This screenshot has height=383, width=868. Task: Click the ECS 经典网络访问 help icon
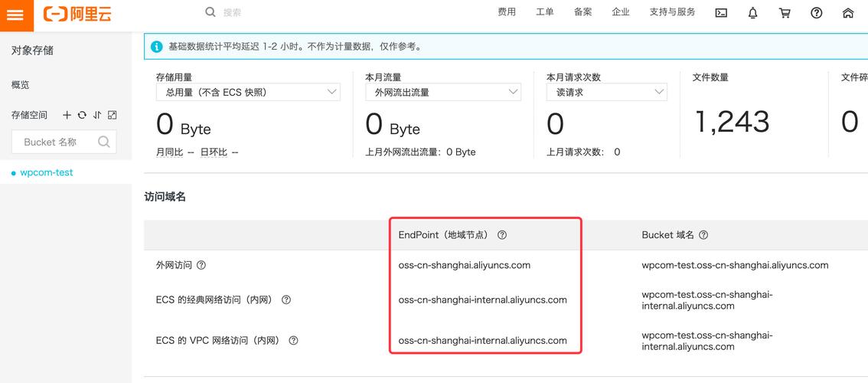[x=286, y=300]
